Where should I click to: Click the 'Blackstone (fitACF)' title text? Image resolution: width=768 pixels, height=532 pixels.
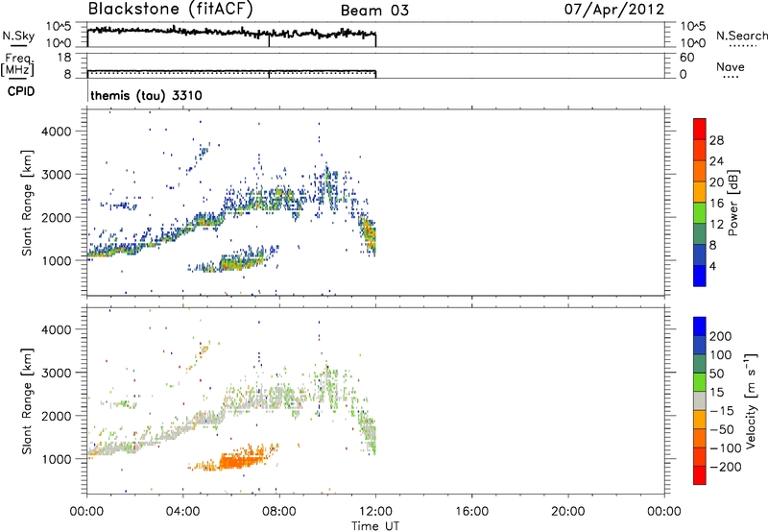tap(171, 9)
